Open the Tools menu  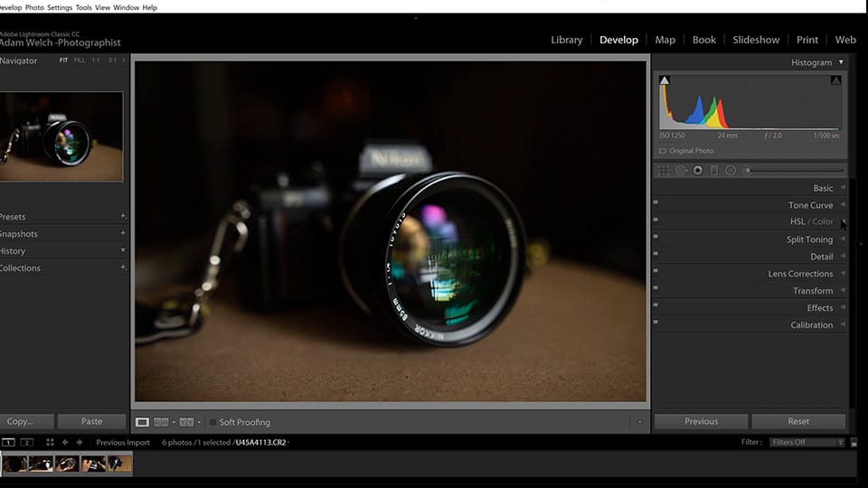point(83,8)
